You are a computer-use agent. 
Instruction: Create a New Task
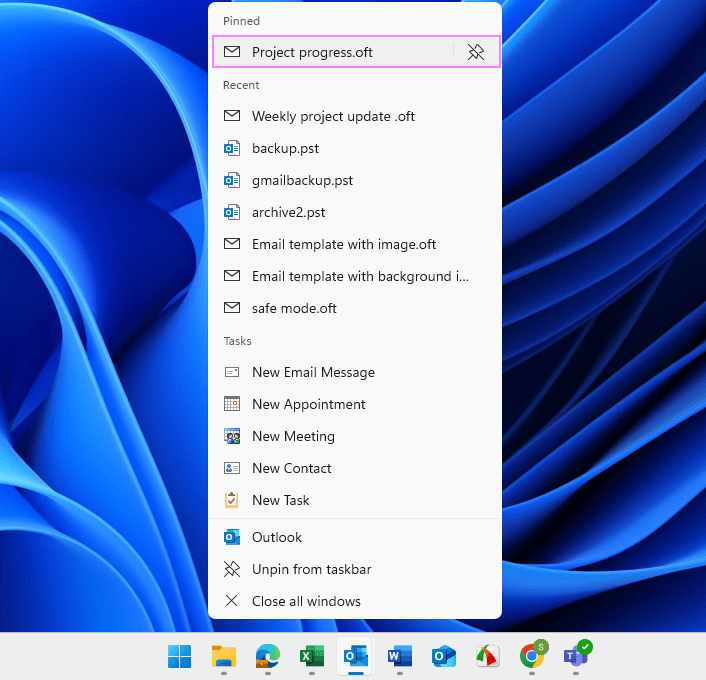[355, 500]
